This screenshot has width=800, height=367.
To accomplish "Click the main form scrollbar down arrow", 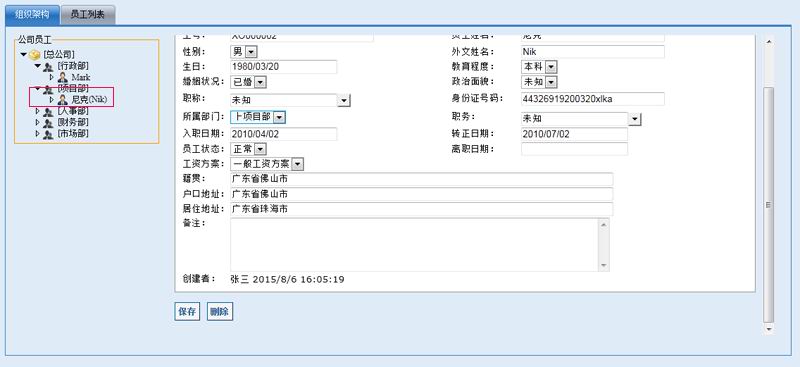I will (769, 329).
